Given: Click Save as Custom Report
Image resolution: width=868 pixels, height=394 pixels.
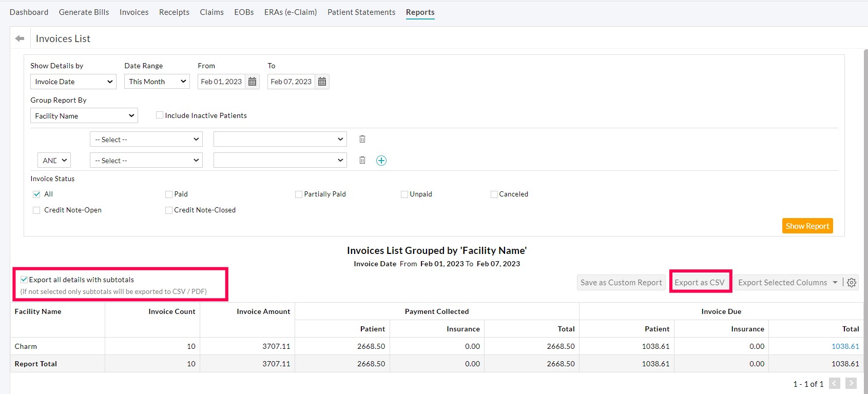Looking at the screenshot, I should pyautogui.click(x=621, y=283).
